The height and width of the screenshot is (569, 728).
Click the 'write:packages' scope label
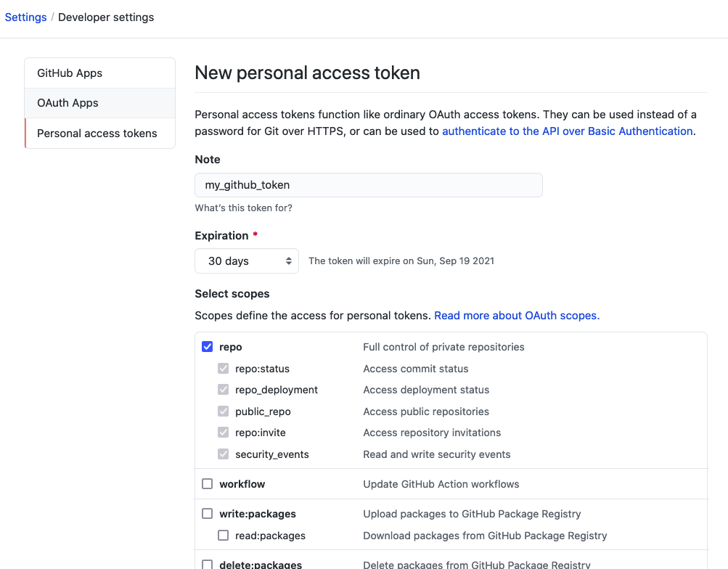[x=257, y=514]
